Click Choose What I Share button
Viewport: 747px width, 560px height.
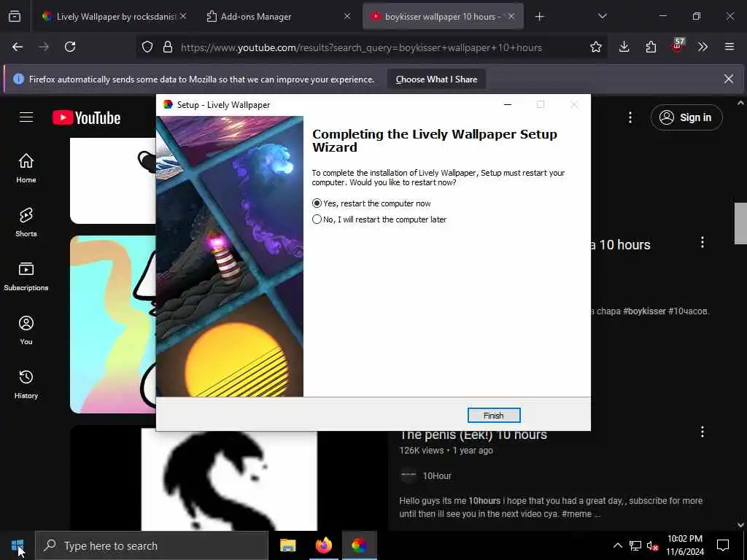tap(436, 79)
